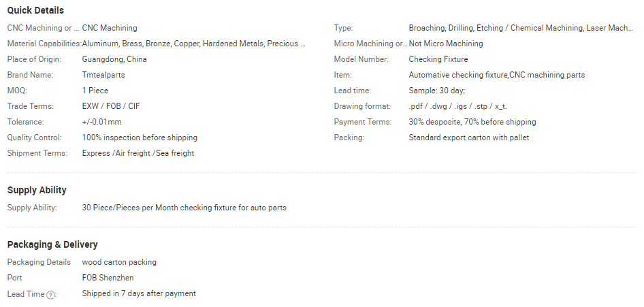Click the Shipped in 7 days text
The image size is (644, 307).
(x=139, y=293)
